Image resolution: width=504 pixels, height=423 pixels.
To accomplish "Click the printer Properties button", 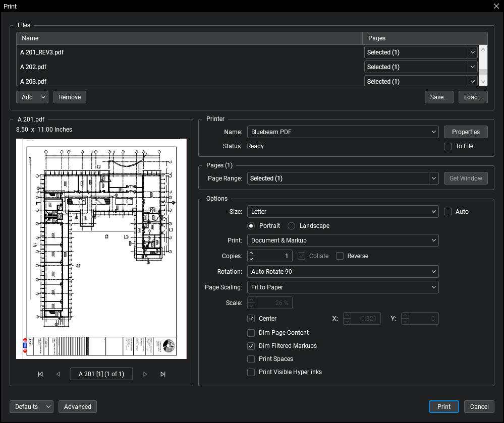I will click(466, 132).
